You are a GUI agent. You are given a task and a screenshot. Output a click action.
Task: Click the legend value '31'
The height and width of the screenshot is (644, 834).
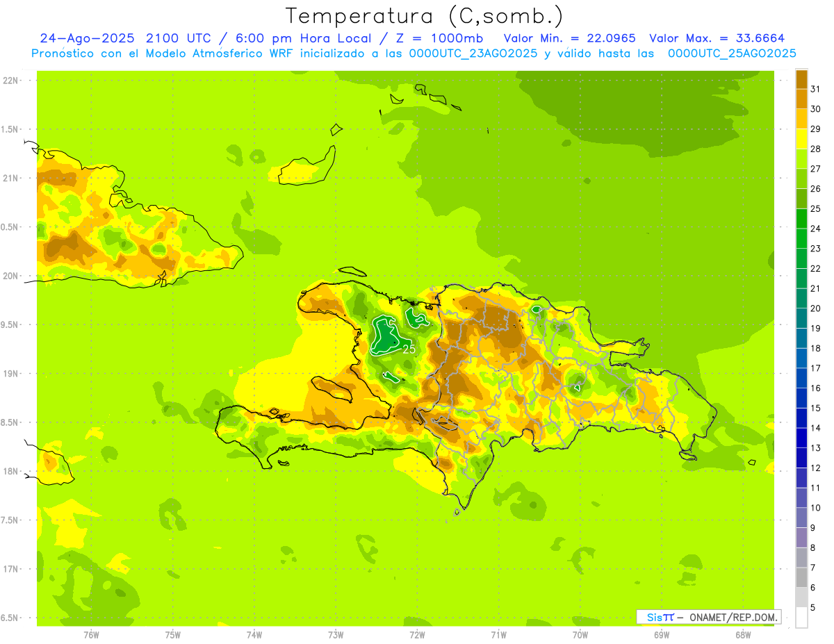tap(815, 89)
